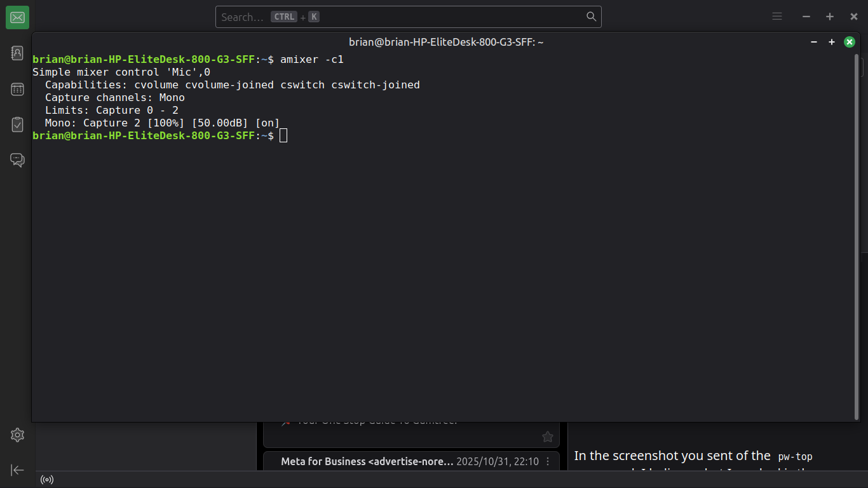Click the "Capture channels: Mono" line

pos(115,97)
